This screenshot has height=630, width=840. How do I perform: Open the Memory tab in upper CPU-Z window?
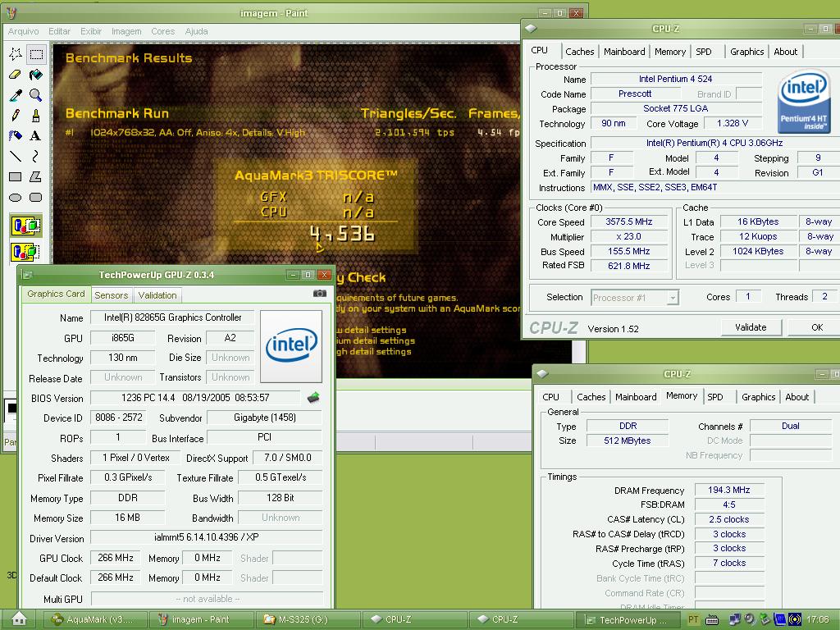[x=669, y=52]
